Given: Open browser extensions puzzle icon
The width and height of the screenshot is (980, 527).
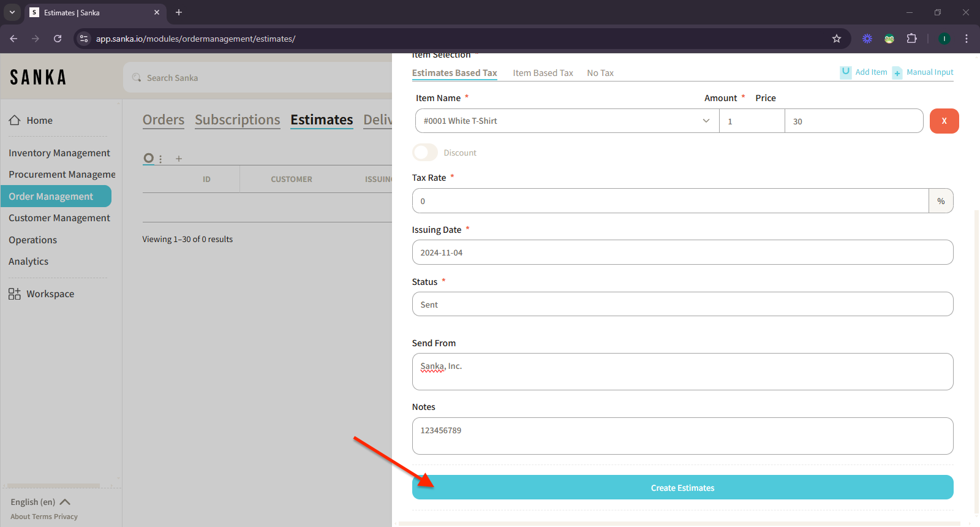Looking at the screenshot, I should 911,39.
